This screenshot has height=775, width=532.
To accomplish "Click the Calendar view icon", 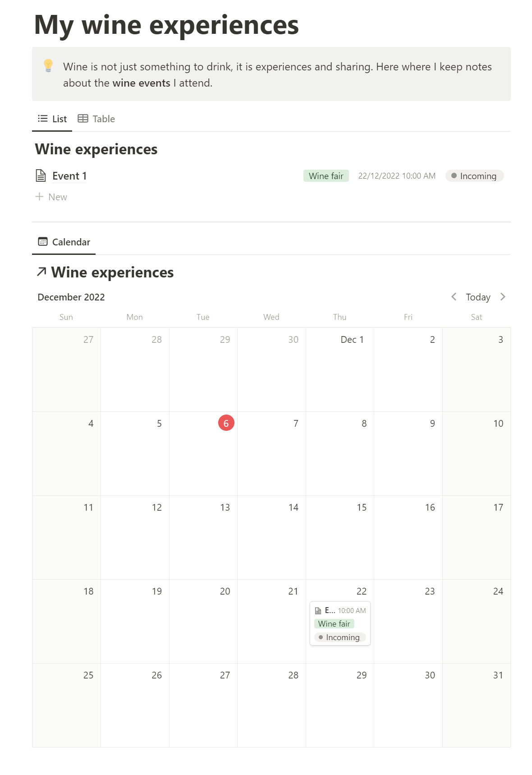I will (x=42, y=242).
